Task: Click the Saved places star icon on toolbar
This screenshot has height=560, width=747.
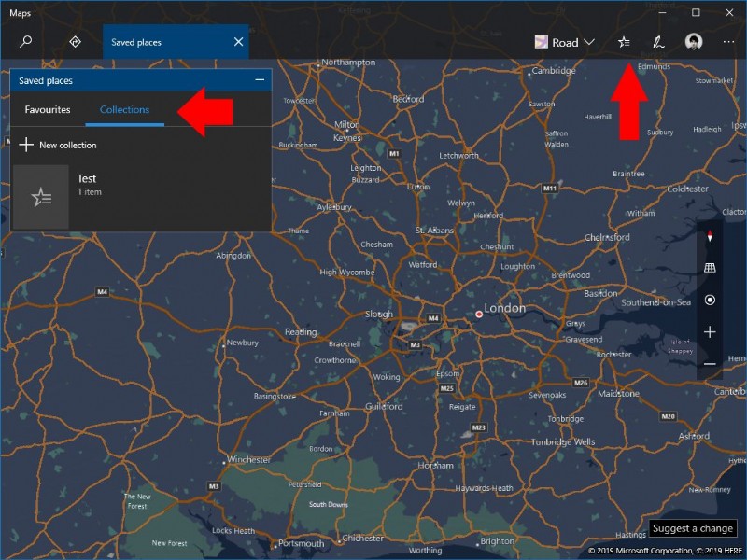Action: pos(624,42)
